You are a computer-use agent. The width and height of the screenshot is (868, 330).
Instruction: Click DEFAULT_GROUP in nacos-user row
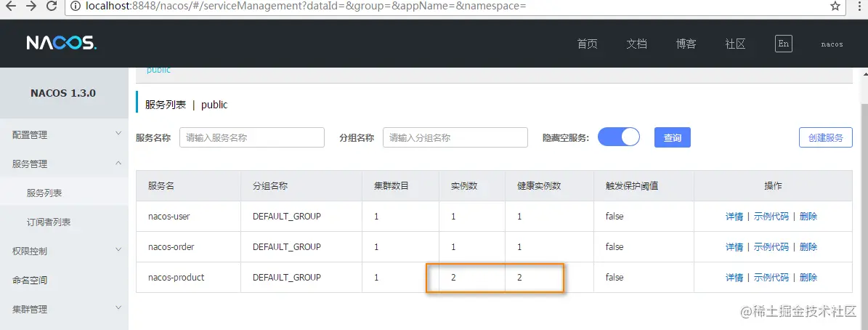(x=287, y=217)
